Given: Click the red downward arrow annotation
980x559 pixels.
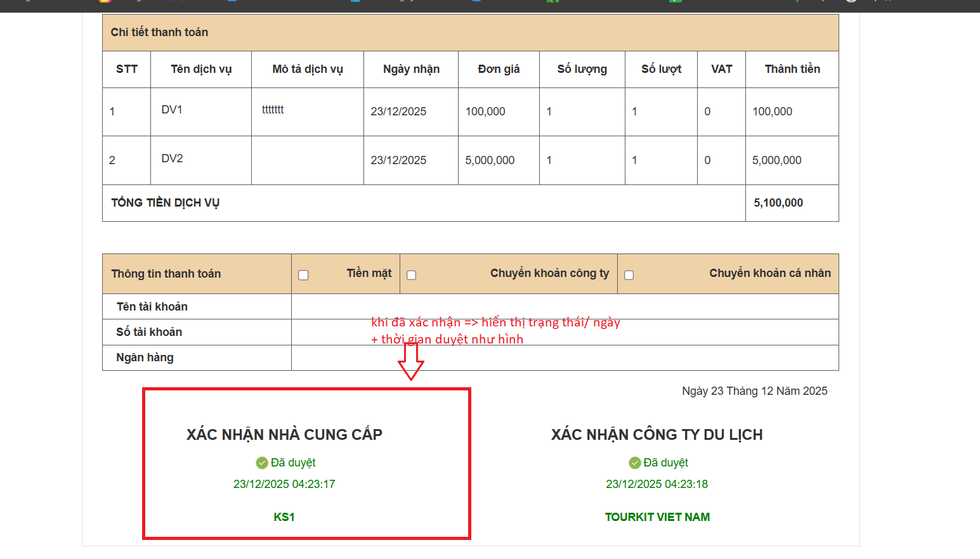Looking at the screenshot, I should [410, 363].
